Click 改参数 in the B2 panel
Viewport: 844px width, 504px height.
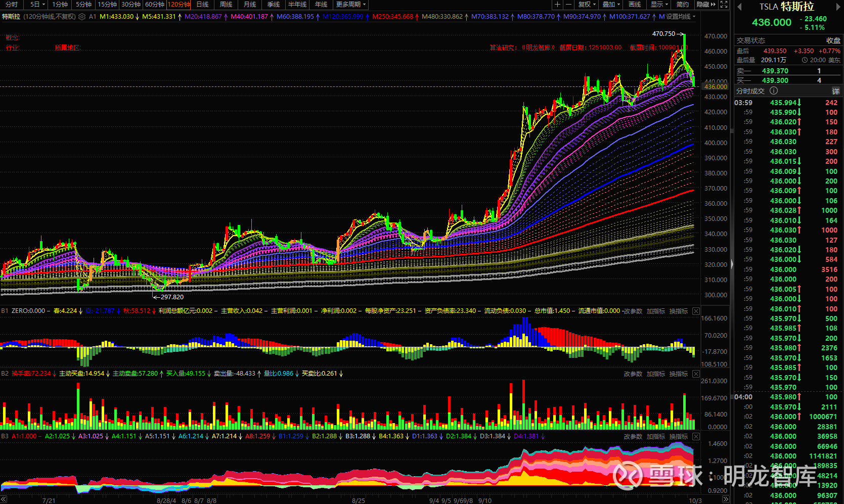633,374
